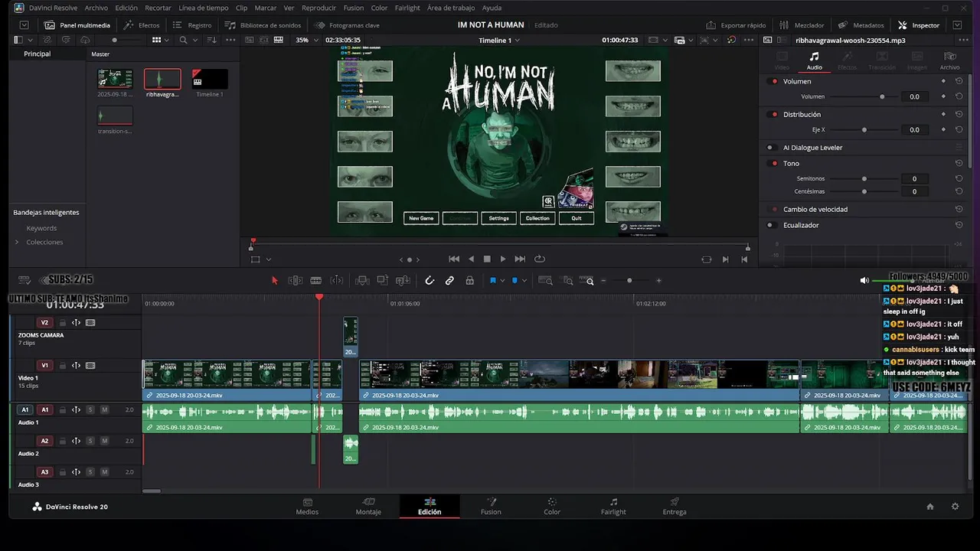Toggle the Panel multimedia button

point(77,25)
